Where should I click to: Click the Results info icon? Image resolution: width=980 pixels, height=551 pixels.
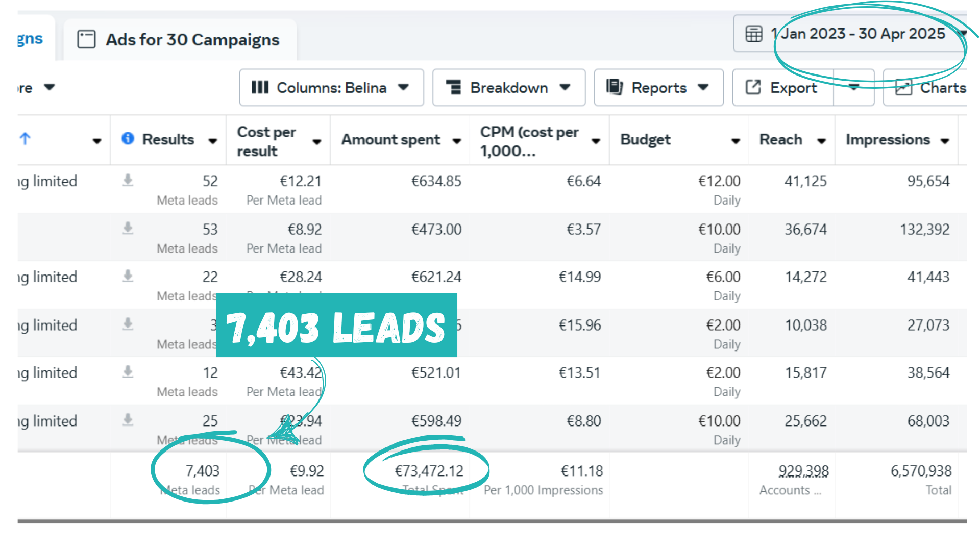coord(128,138)
